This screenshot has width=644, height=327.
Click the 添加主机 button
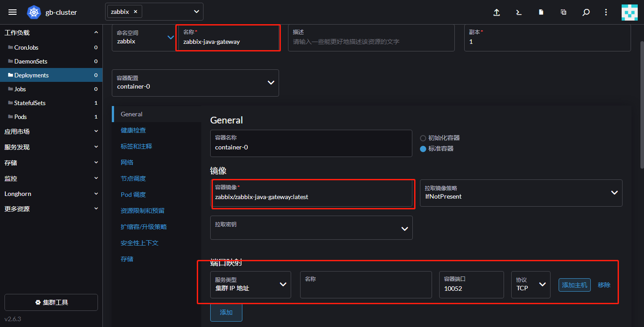(574, 285)
